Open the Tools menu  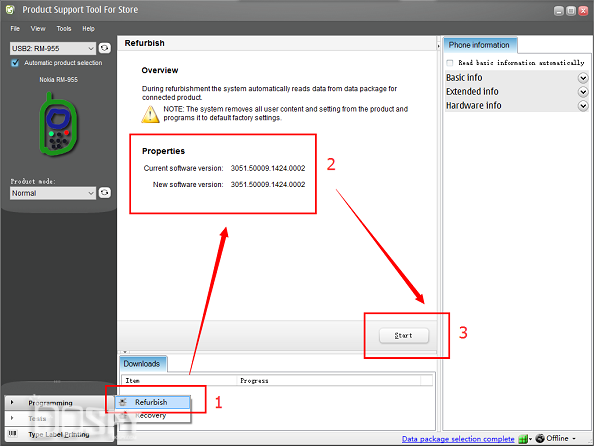coord(64,29)
